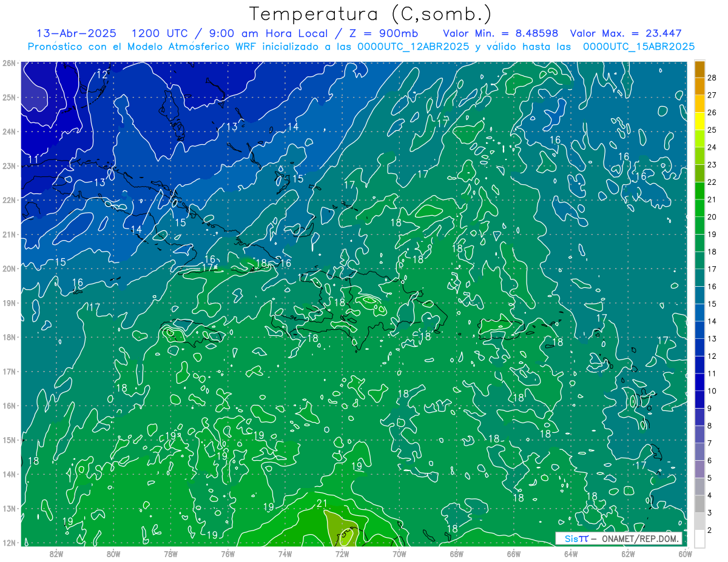Click the '78W' longitude axis label

tap(170, 553)
